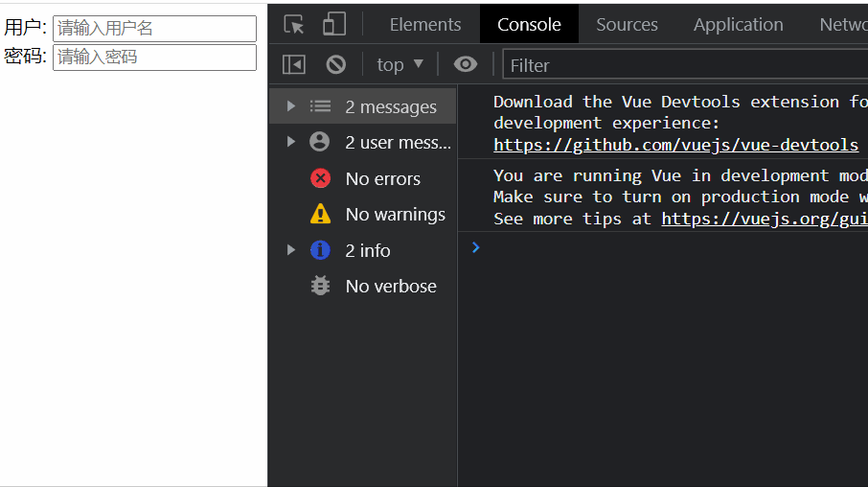Open the vue-devtools GitHub link
Image resolution: width=868 pixels, height=487 pixels.
(676, 145)
